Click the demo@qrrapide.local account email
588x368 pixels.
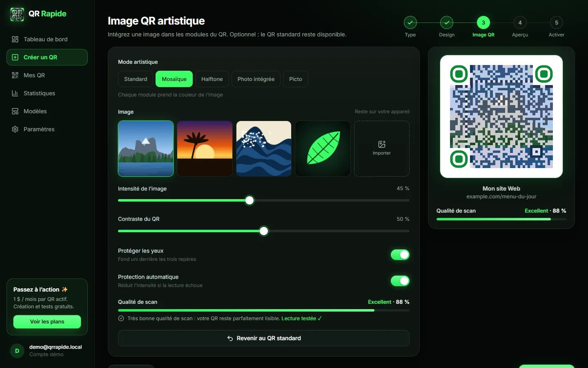point(56,347)
